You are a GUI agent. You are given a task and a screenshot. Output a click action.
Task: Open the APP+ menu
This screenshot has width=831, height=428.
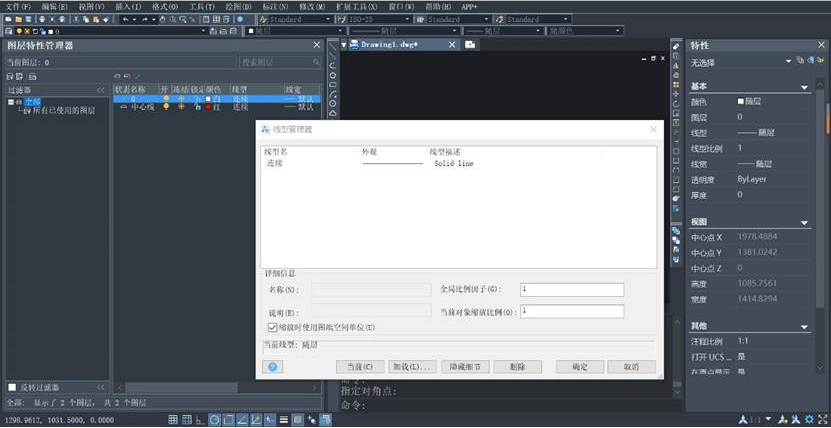[x=469, y=7]
